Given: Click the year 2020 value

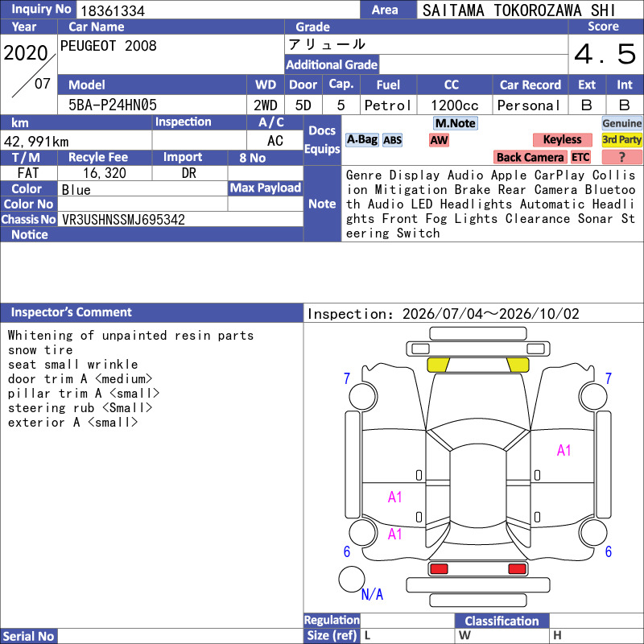Looking at the screenshot, I should coord(26,53).
